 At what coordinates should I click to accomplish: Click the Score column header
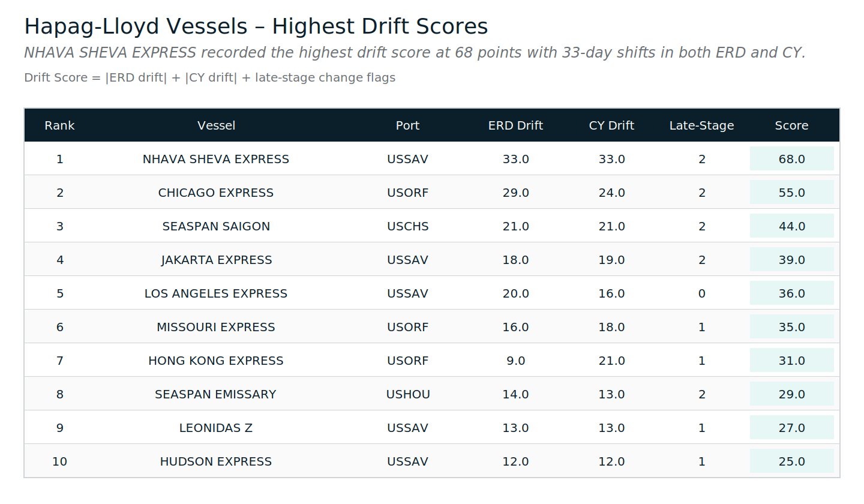tap(791, 125)
